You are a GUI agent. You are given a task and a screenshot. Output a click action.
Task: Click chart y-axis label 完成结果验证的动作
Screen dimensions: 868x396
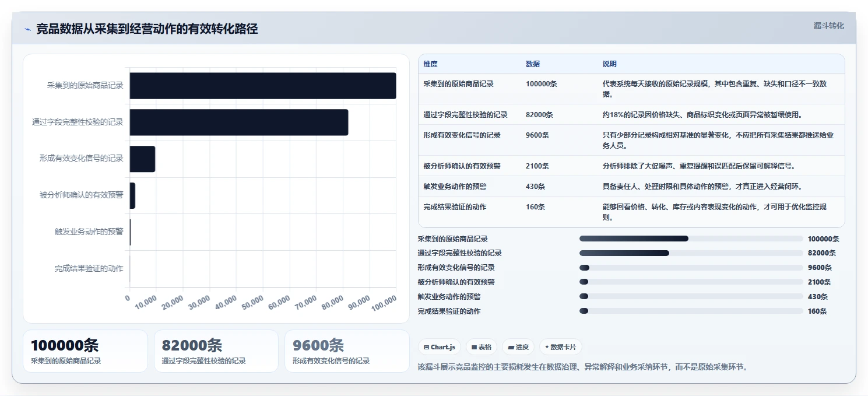point(89,269)
